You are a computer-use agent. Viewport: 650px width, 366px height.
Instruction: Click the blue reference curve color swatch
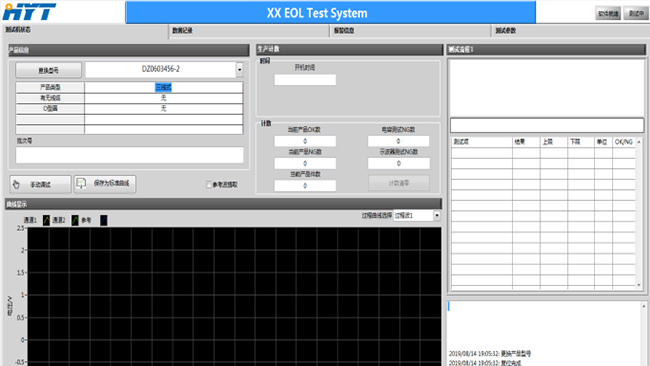[104, 220]
